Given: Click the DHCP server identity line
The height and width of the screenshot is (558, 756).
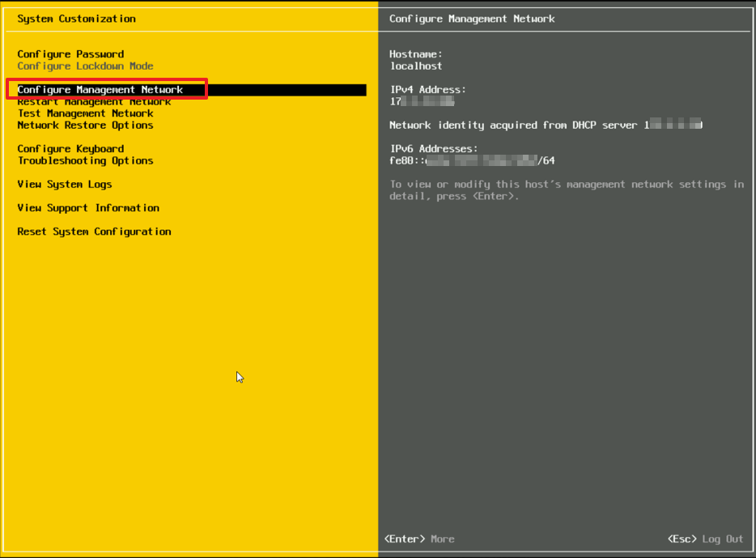Looking at the screenshot, I should pyautogui.click(x=546, y=126).
